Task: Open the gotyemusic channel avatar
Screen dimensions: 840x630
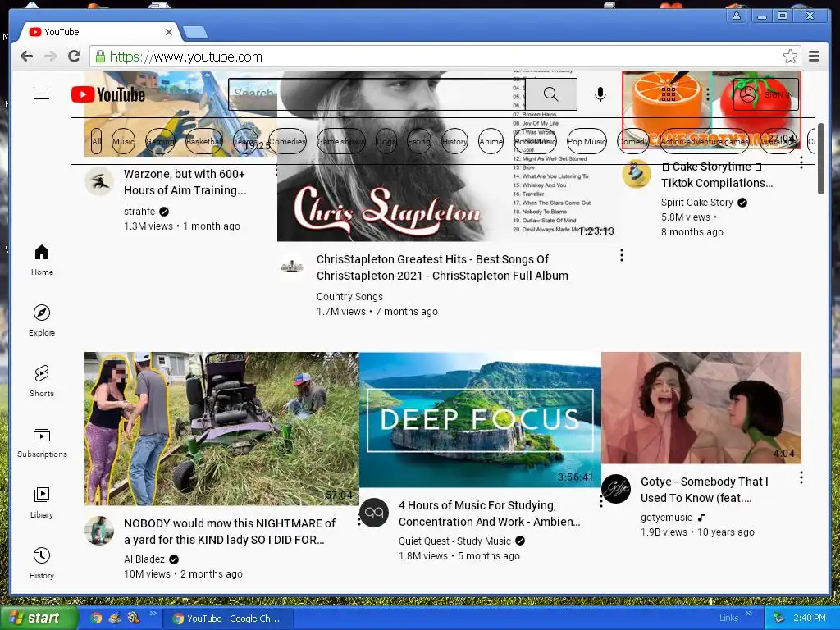Action: [615, 489]
